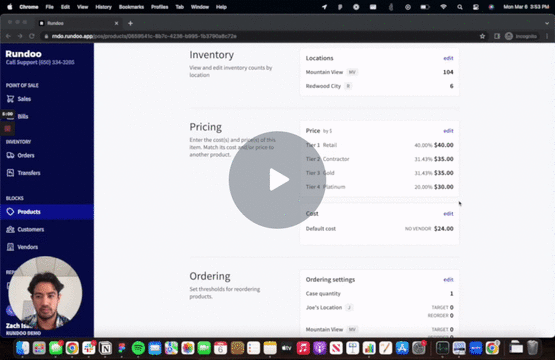Open Figma from the dock

(x=122, y=348)
